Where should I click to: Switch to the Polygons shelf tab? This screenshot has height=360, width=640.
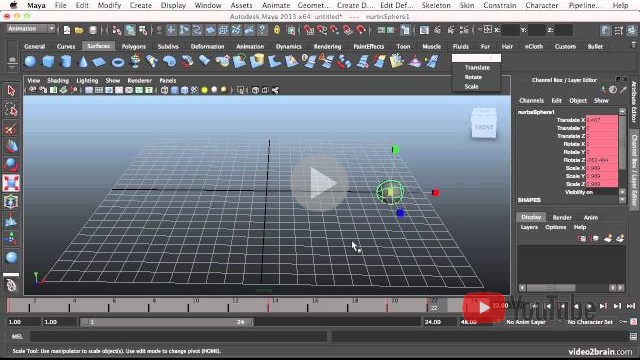tap(133, 47)
